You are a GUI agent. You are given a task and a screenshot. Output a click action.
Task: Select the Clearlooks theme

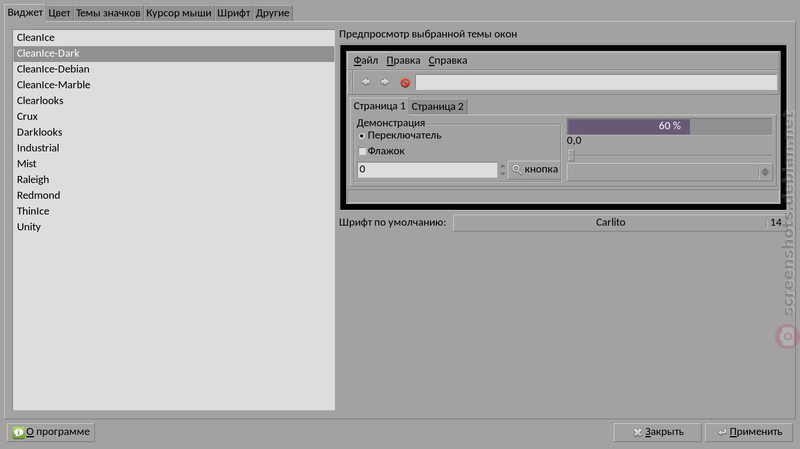[173, 101]
